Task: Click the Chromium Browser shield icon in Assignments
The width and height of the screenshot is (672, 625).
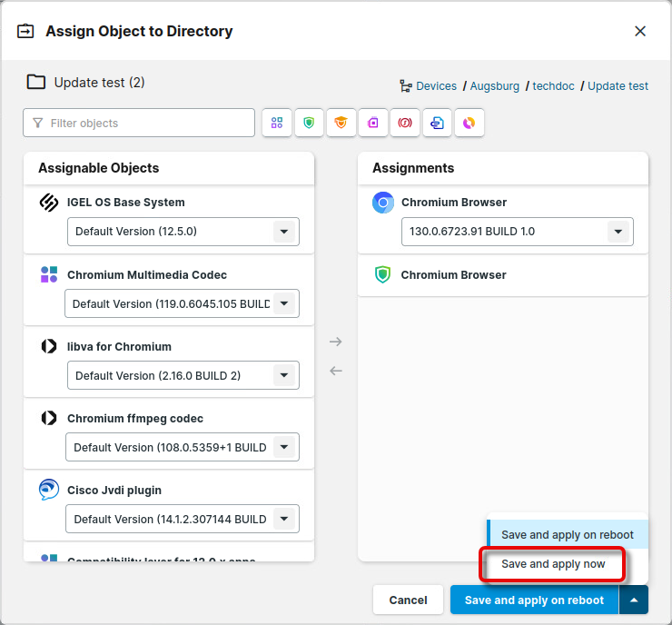Action: [382, 275]
